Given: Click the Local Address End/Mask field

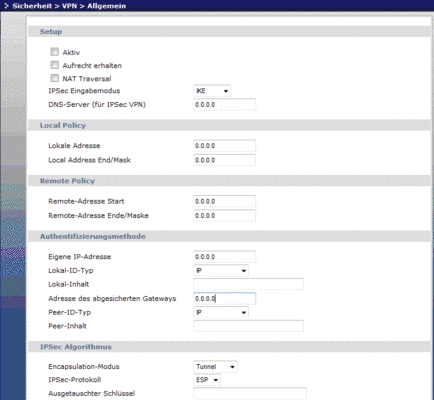Looking at the screenshot, I should [x=225, y=160].
